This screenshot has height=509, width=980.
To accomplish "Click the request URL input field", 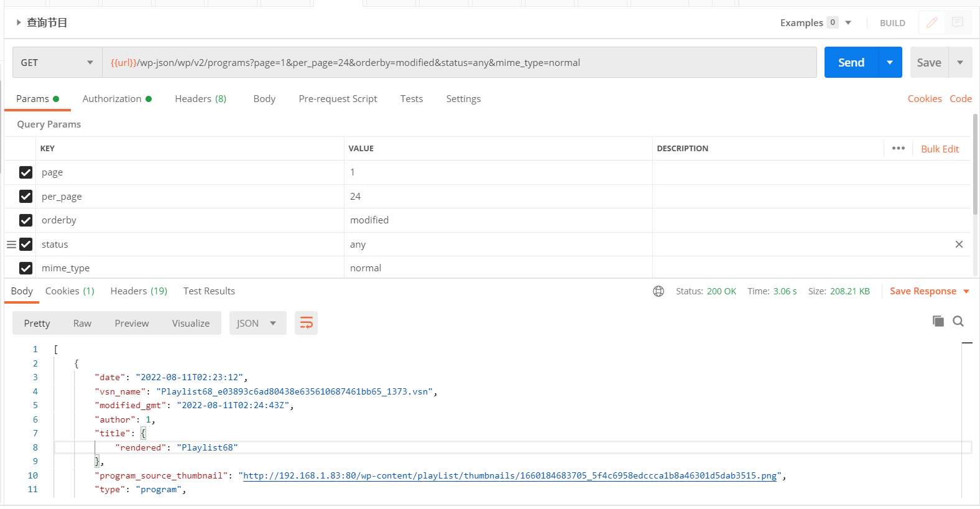I will click(x=459, y=63).
